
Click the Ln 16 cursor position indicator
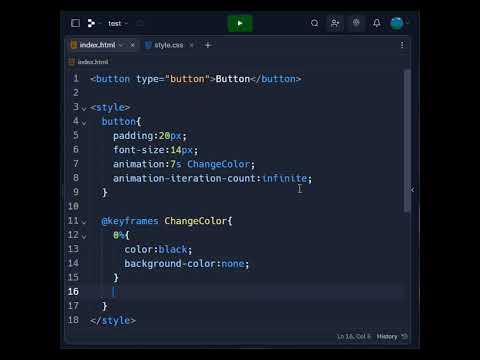[x=354, y=336]
